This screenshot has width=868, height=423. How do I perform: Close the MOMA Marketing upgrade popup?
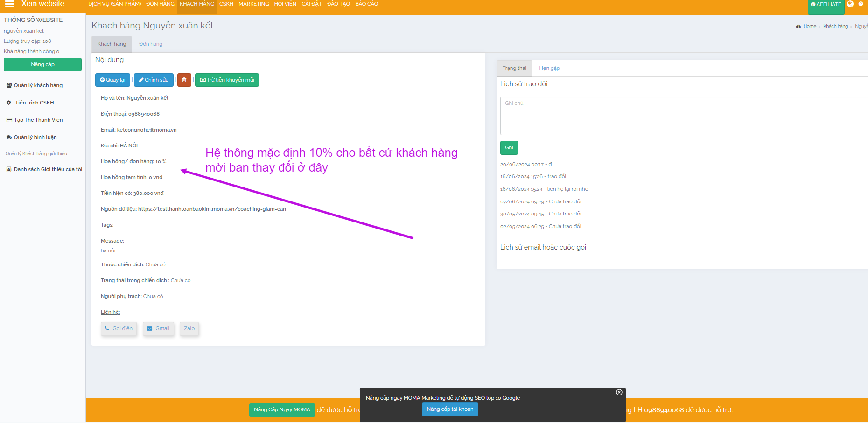tap(619, 392)
